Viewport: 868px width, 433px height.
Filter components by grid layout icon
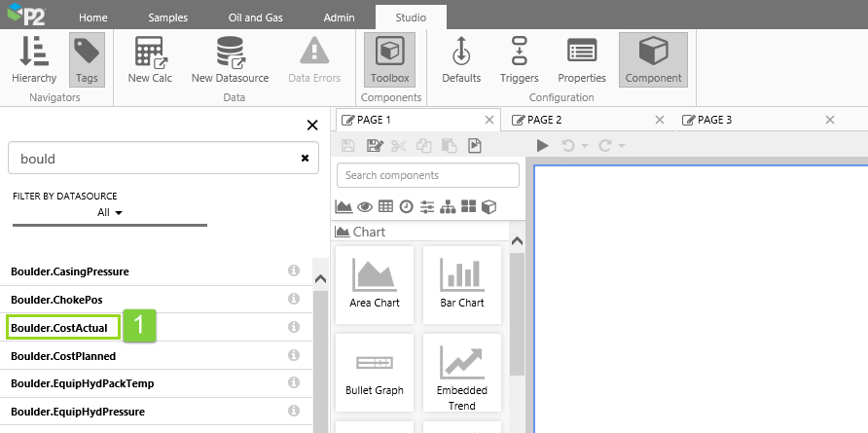468,206
